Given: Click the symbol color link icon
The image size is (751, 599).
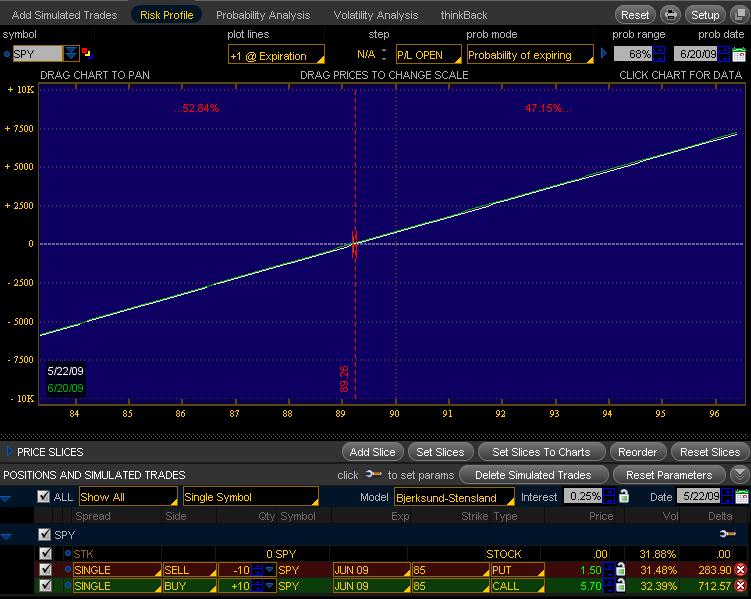Looking at the screenshot, I should pos(86,54).
